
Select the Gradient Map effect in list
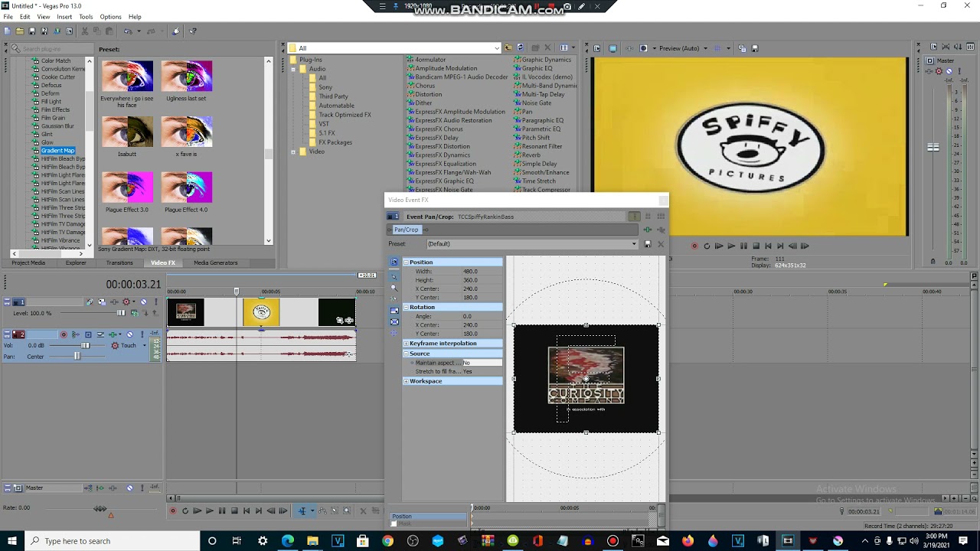pos(57,151)
